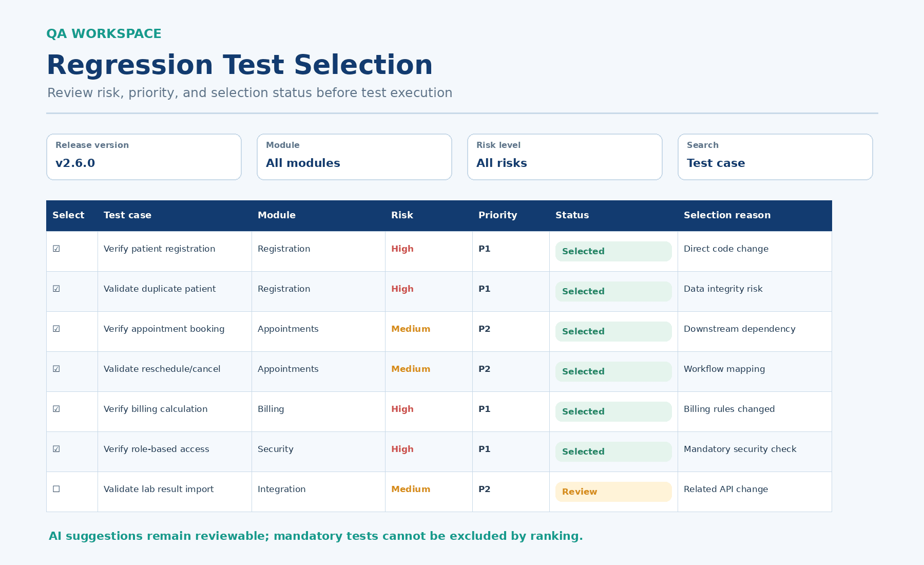Deselect the Verify billing calculation checkbox
The width and height of the screenshot is (924, 565).
pos(56,409)
